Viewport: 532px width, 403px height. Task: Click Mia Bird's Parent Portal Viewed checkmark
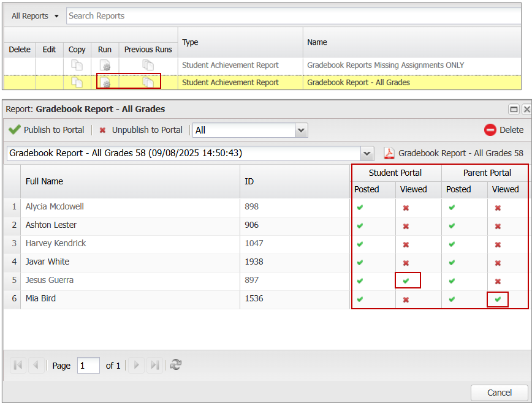tap(498, 299)
